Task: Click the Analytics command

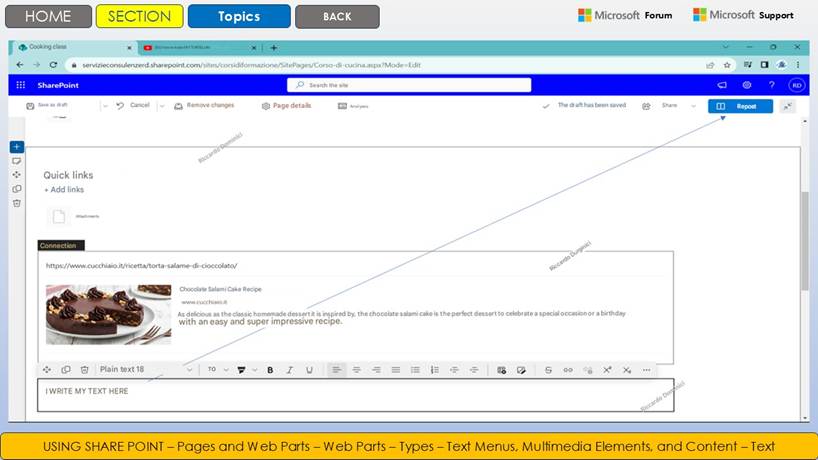Action: [x=353, y=106]
